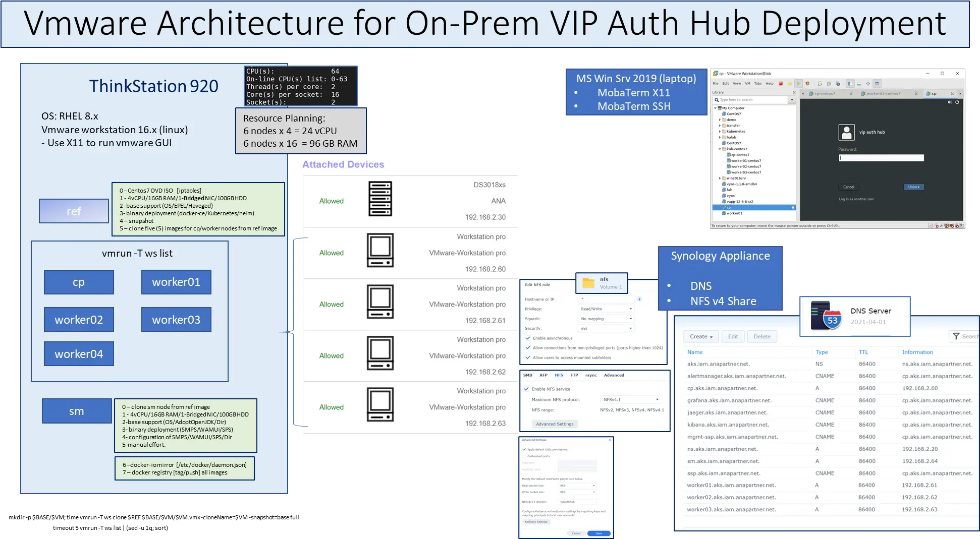The image size is (980, 539).
Task: Click the Full Screen toolbar icon
Action: tap(868, 84)
